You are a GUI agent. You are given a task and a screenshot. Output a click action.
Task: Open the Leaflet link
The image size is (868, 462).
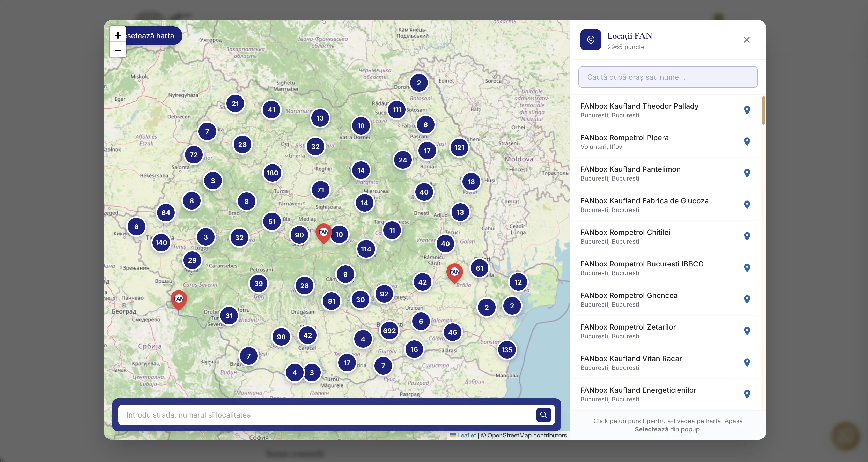coord(466,435)
